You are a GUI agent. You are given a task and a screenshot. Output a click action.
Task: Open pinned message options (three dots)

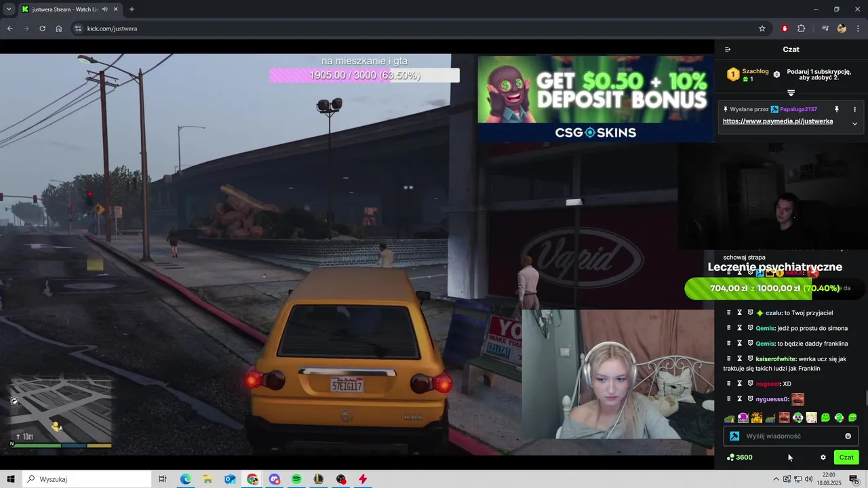click(x=854, y=109)
